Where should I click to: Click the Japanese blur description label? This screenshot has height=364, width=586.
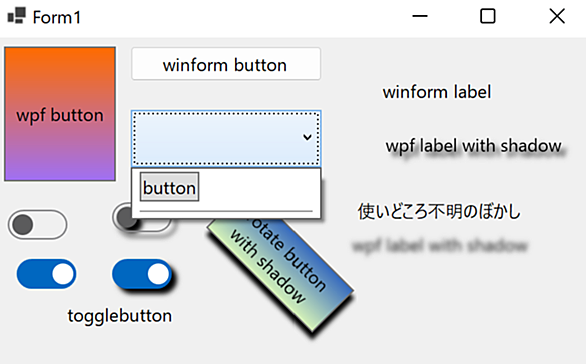coord(439,212)
